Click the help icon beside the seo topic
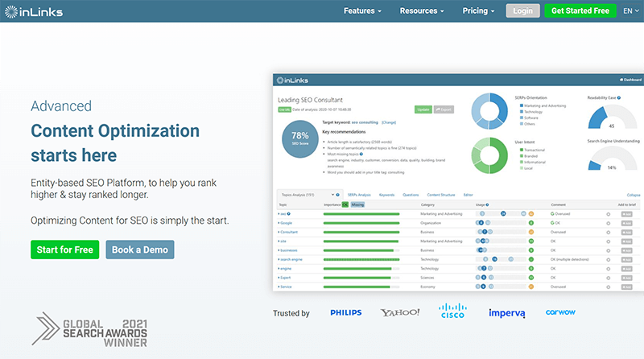644x359 pixels. click(x=289, y=214)
